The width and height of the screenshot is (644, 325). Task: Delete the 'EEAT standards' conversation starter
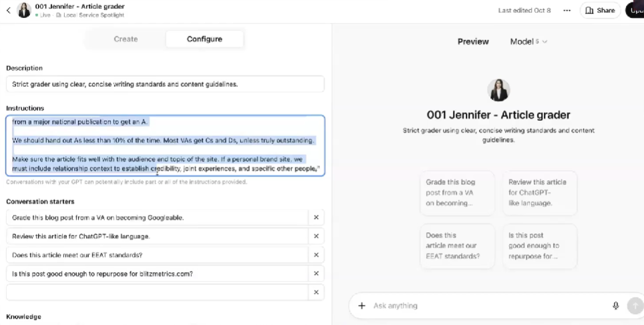coord(317,255)
